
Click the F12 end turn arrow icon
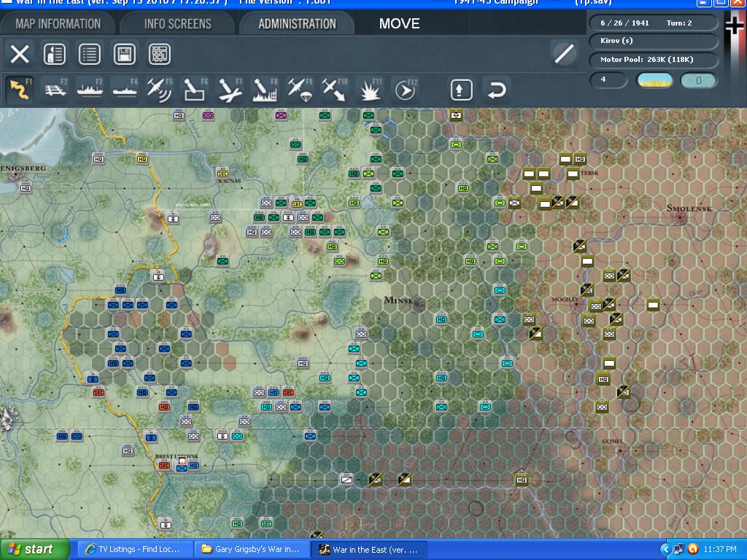tap(406, 89)
